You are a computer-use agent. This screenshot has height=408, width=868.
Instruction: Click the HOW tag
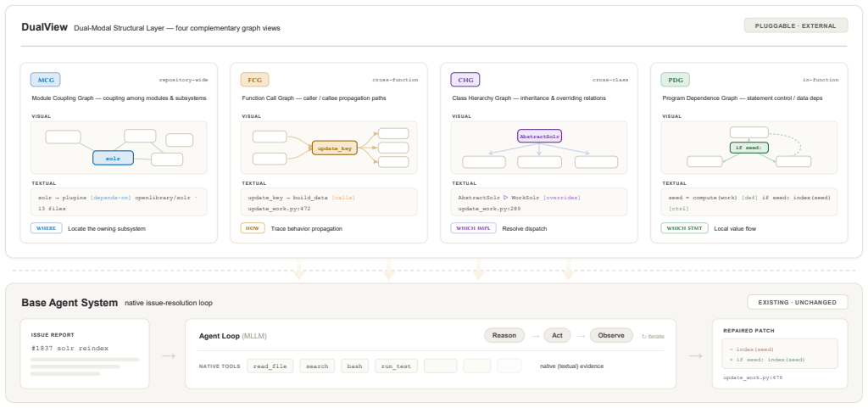[x=253, y=228]
